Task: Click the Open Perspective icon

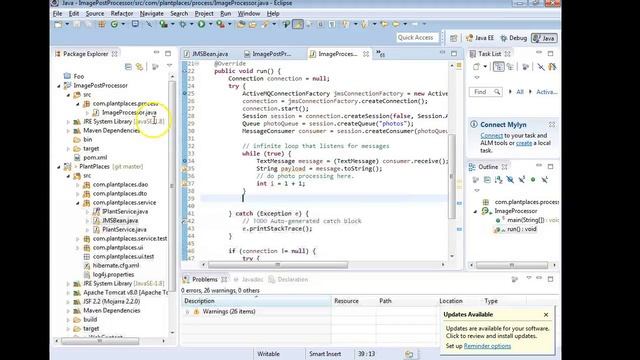Action: (453, 38)
